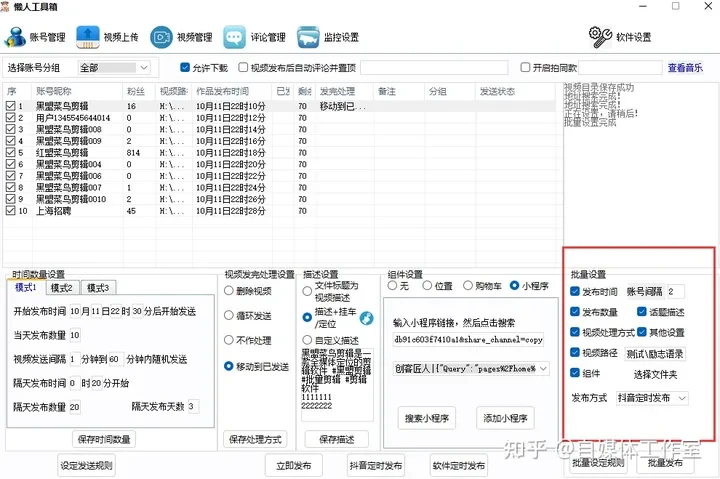Click 保存处理方式 button
Screen dimensions: 720x479
coord(255,440)
